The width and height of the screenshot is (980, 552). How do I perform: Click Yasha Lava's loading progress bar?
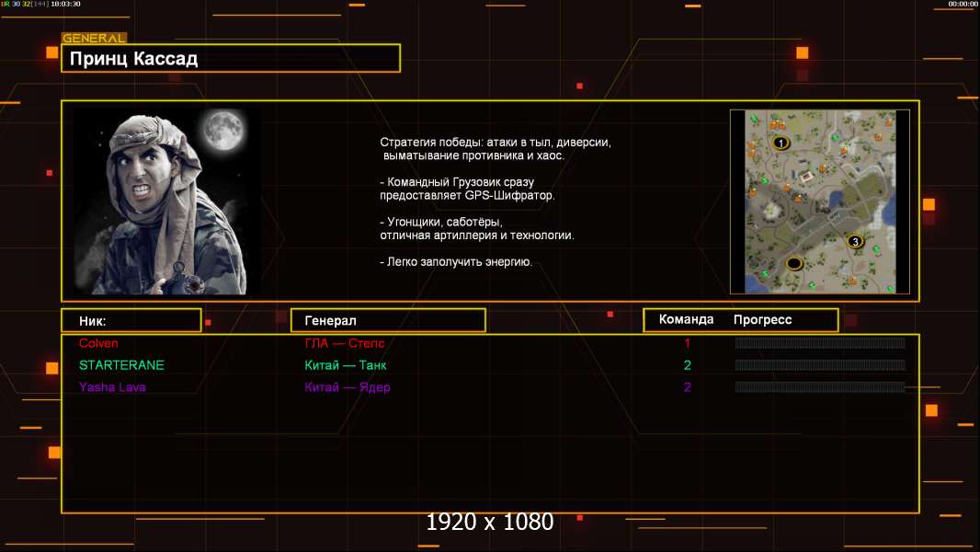pyautogui.click(x=820, y=387)
